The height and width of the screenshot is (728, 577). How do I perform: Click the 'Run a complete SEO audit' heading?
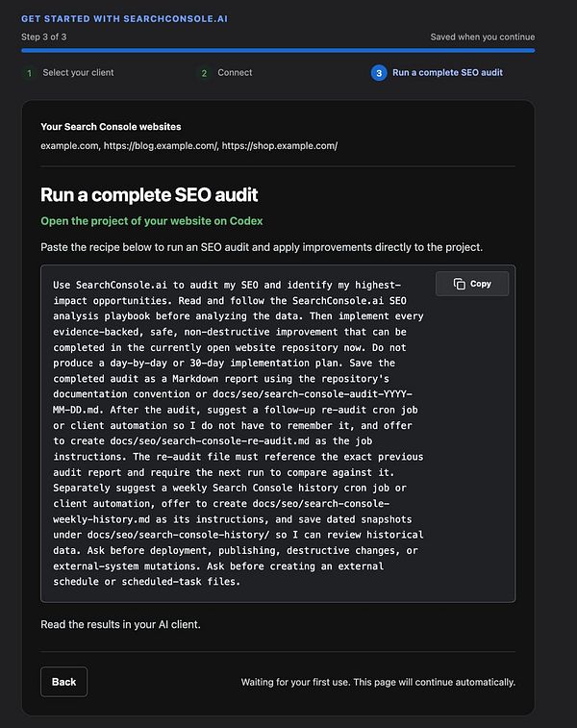tap(149, 195)
